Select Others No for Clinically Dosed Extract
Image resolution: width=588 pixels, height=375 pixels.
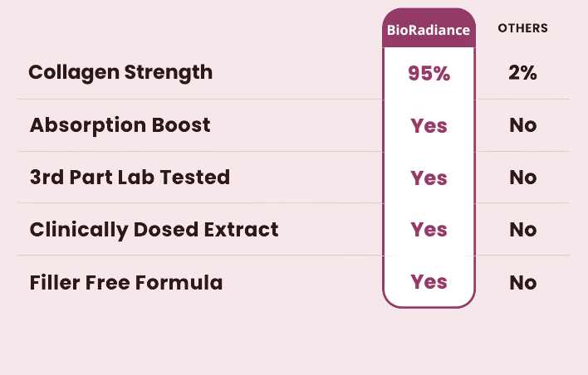(x=522, y=230)
